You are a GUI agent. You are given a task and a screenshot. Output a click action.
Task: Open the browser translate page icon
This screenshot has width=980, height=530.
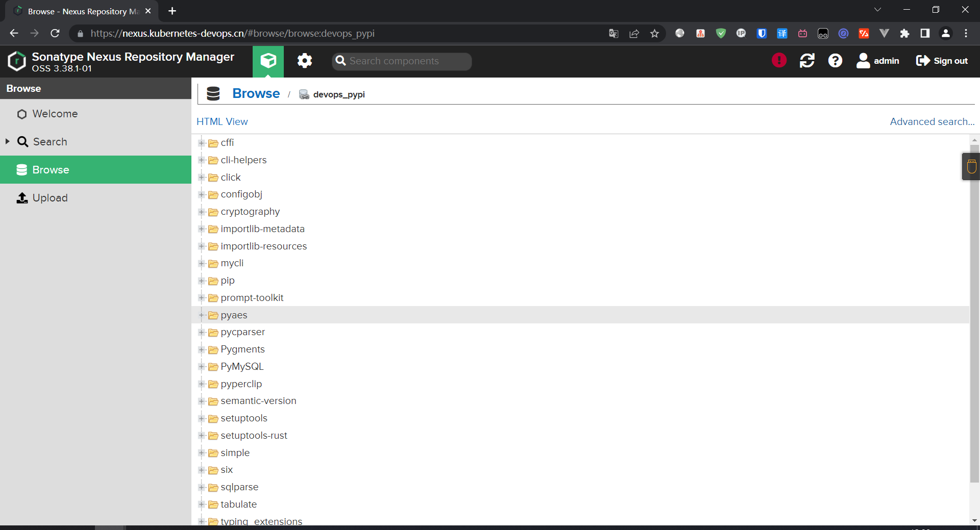(x=614, y=34)
